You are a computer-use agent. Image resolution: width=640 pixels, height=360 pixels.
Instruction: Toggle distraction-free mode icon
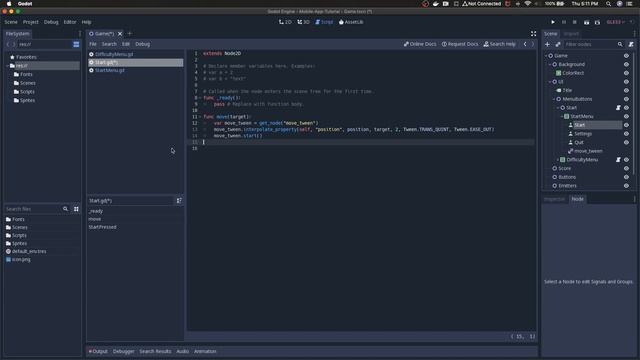click(533, 33)
